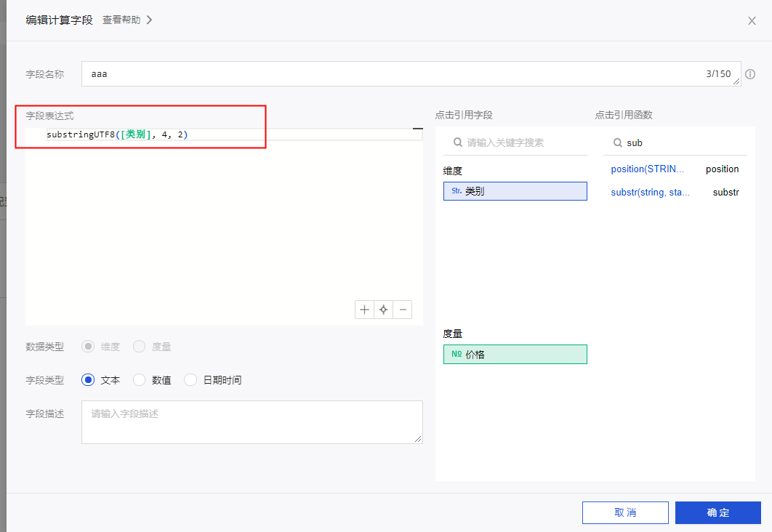Screen dimensions: 772x532
Task: Click the chevron next to 查看帮助
Action: pos(149,20)
